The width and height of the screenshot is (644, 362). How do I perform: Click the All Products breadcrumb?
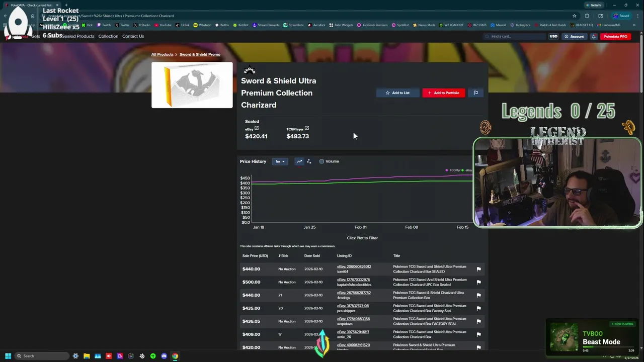point(162,54)
